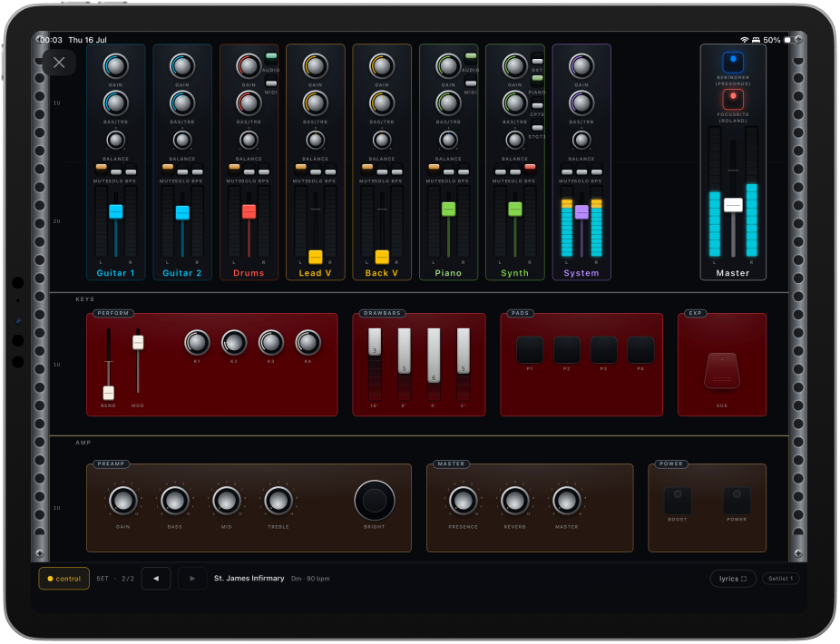Viewport: 840px width, 644px height.
Task: Enable the Synth DX7 switch
Action: coord(537,61)
